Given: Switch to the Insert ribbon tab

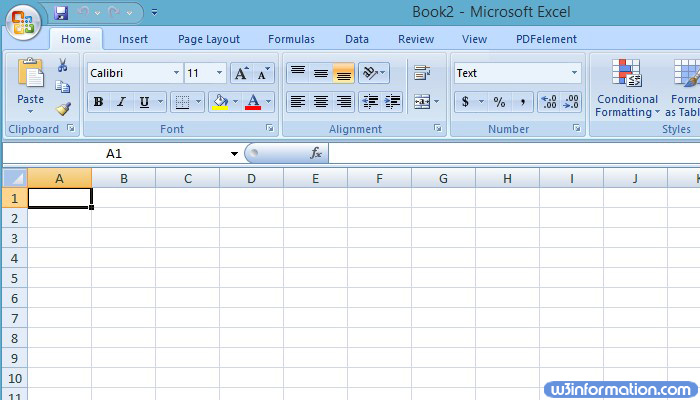Looking at the screenshot, I should 133,39.
